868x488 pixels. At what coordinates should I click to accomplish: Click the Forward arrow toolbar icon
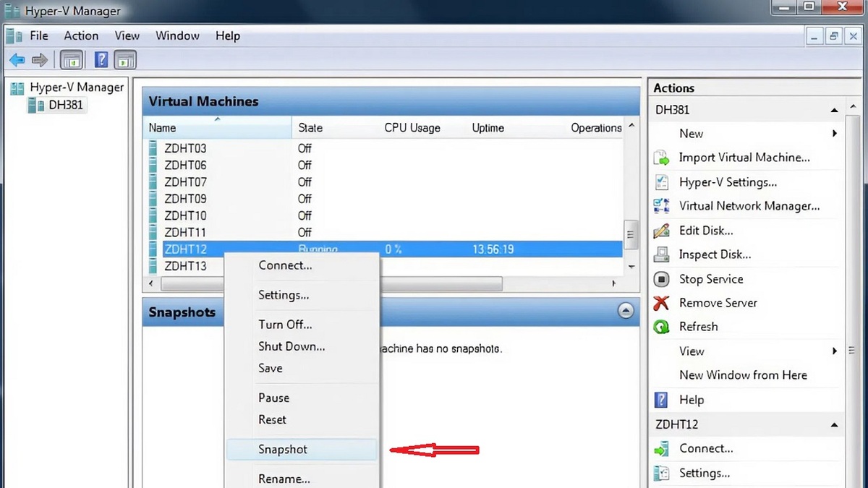tap(41, 60)
